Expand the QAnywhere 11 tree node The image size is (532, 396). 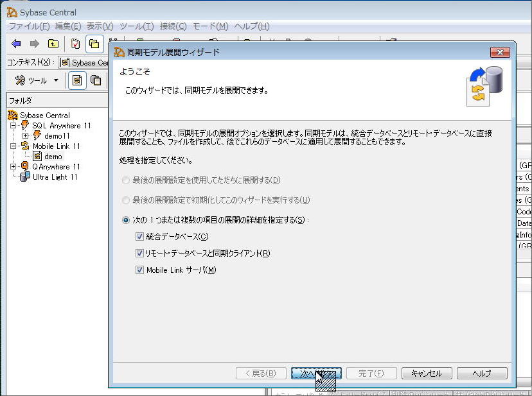(13, 167)
